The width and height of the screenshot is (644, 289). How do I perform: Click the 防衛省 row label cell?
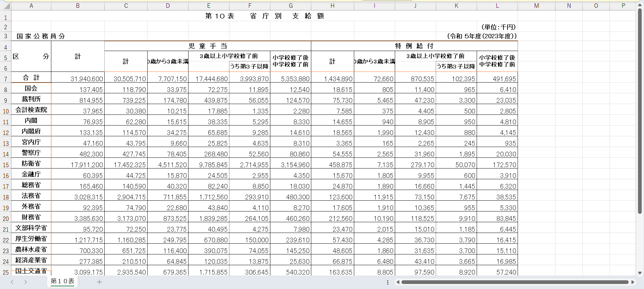31,163
